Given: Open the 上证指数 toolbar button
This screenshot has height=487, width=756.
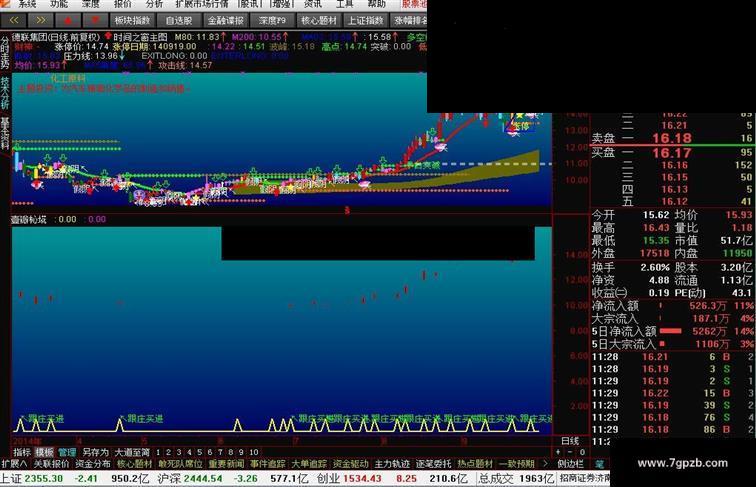Looking at the screenshot, I should click(x=365, y=20).
